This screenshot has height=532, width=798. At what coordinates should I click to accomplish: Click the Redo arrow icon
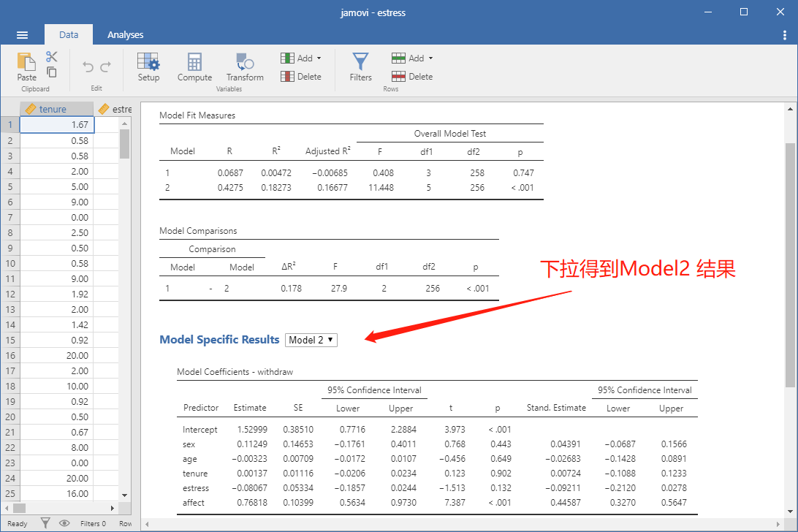pyautogui.click(x=105, y=66)
